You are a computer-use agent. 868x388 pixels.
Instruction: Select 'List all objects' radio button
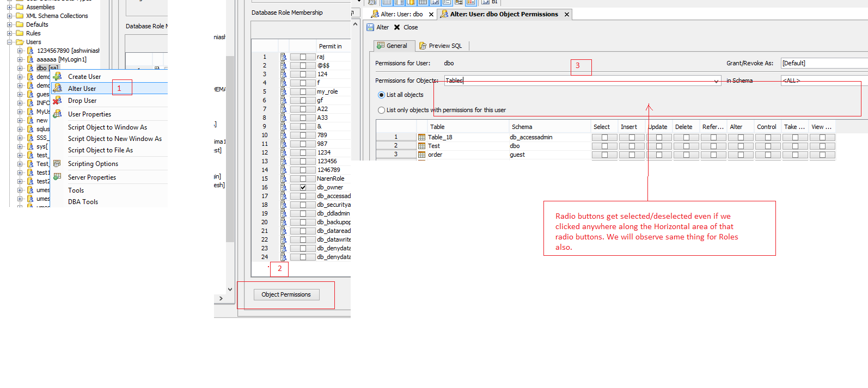click(381, 95)
